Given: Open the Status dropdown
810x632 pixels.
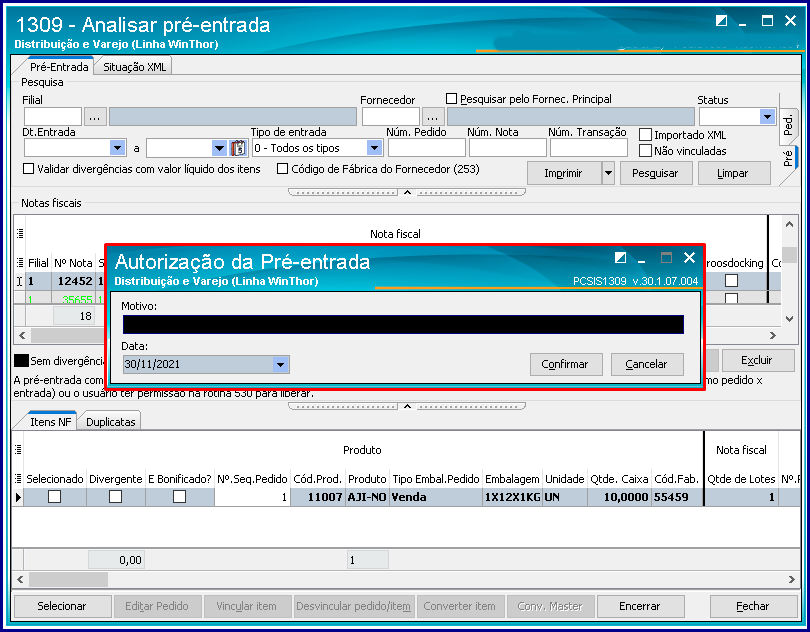Looking at the screenshot, I should tap(767, 117).
